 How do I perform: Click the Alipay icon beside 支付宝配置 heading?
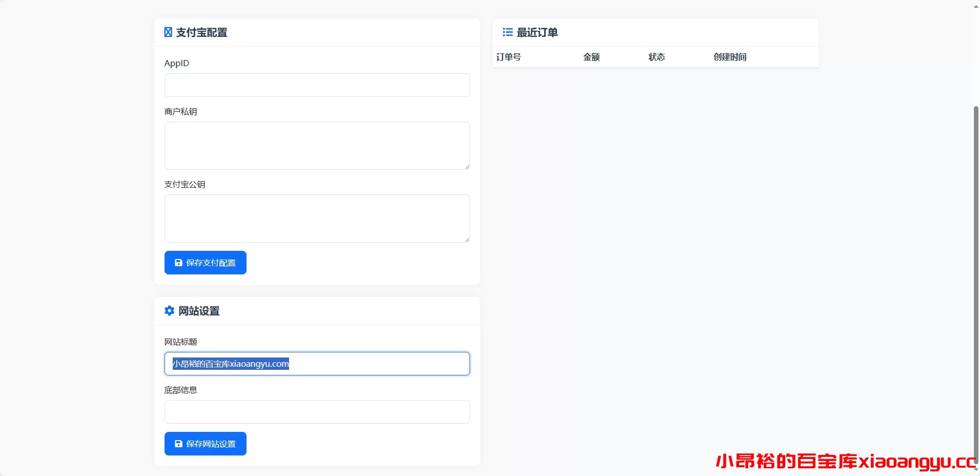point(168,32)
